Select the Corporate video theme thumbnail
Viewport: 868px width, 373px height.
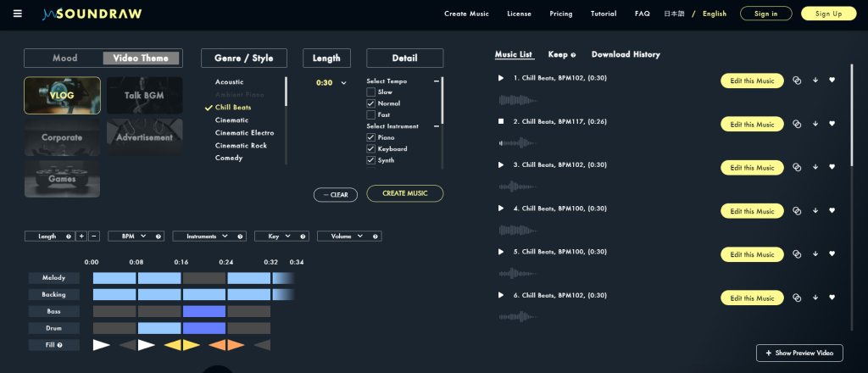63,137
